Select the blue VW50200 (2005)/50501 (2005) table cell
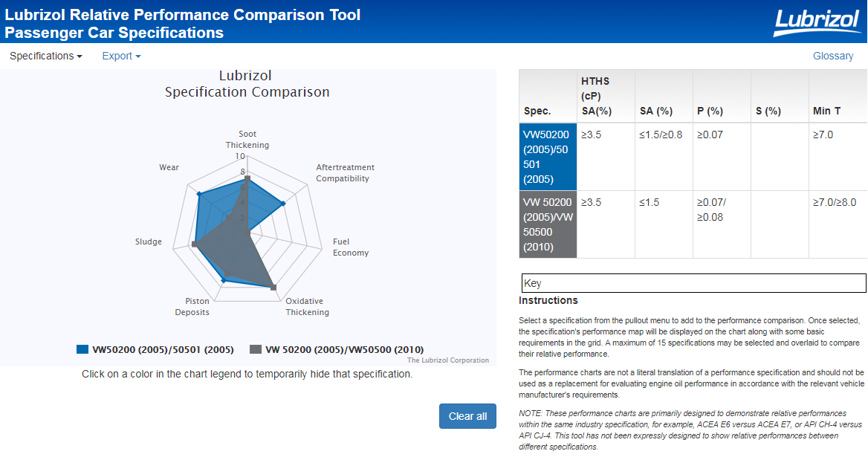Viewport: 868px width, 457px height. [548, 157]
